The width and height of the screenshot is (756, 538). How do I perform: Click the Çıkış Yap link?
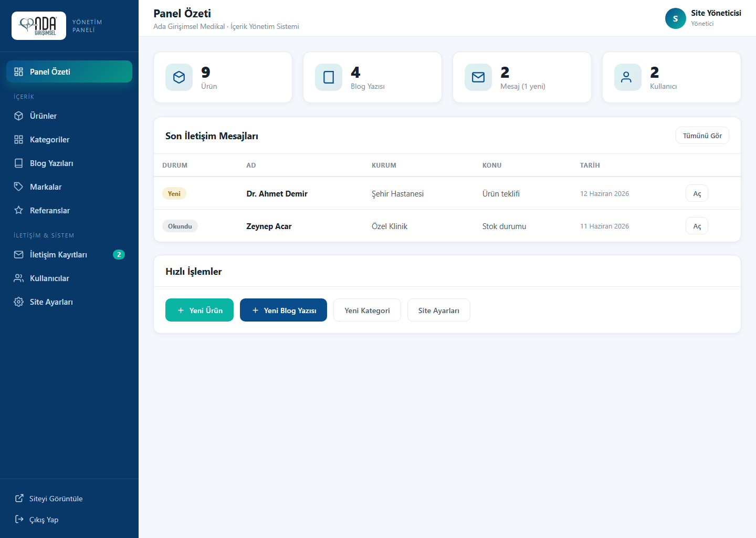pyautogui.click(x=44, y=520)
